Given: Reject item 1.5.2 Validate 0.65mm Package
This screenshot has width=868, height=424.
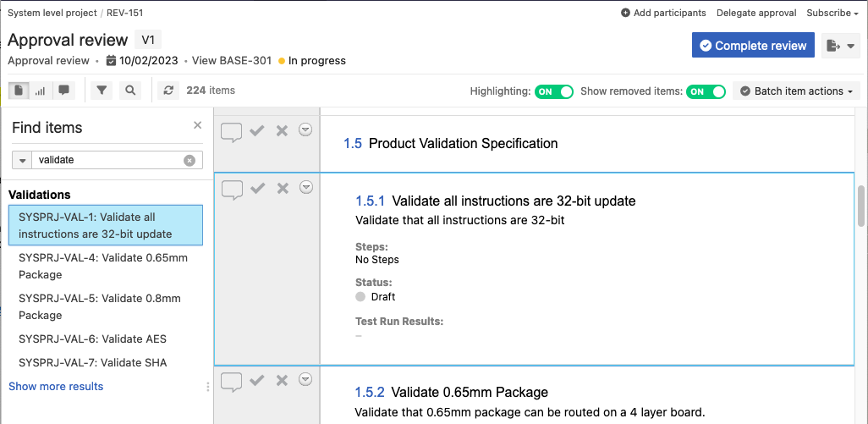Looking at the screenshot, I should [282, 381].
